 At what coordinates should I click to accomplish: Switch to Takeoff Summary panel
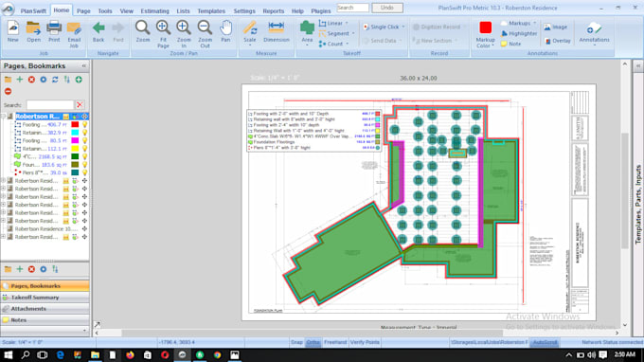[45, 297]
